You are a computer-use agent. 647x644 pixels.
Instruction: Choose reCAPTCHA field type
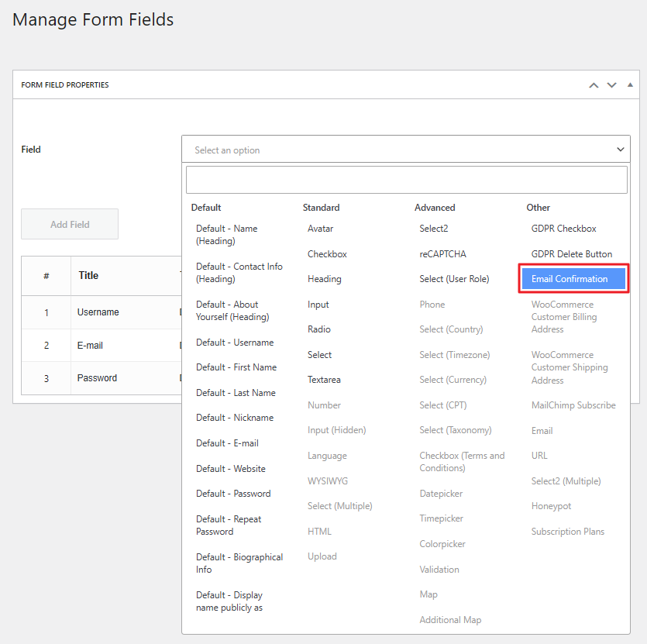[x=442, y=254]
